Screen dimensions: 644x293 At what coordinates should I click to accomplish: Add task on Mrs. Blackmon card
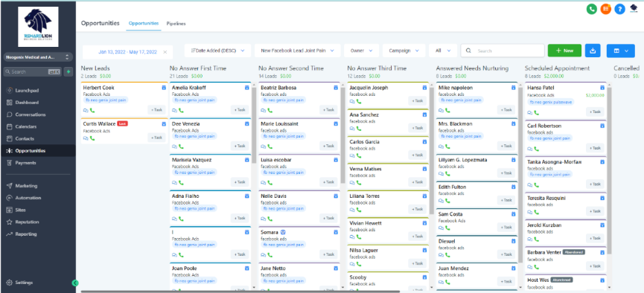(506, 146)
